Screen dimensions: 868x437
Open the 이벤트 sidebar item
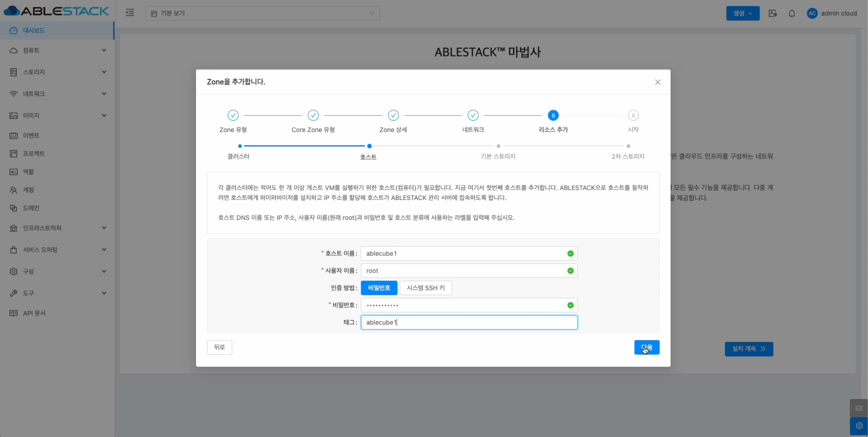(31, 135)
